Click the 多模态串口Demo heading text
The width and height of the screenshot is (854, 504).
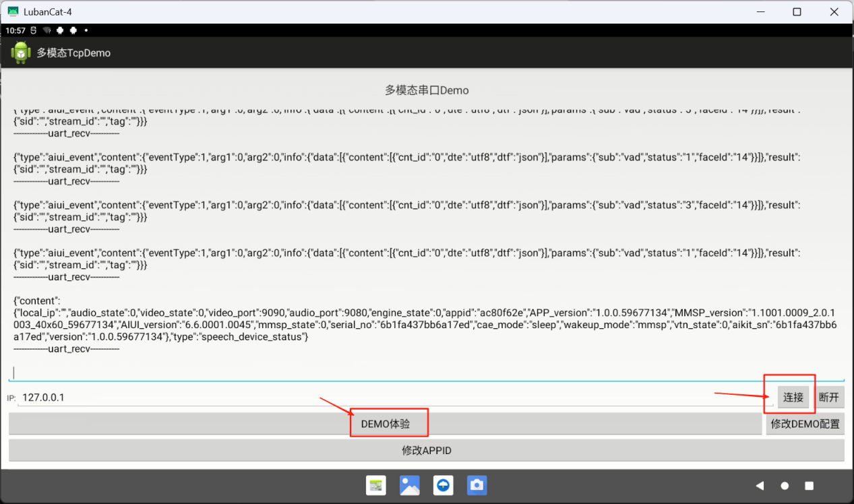click(427, 90)
